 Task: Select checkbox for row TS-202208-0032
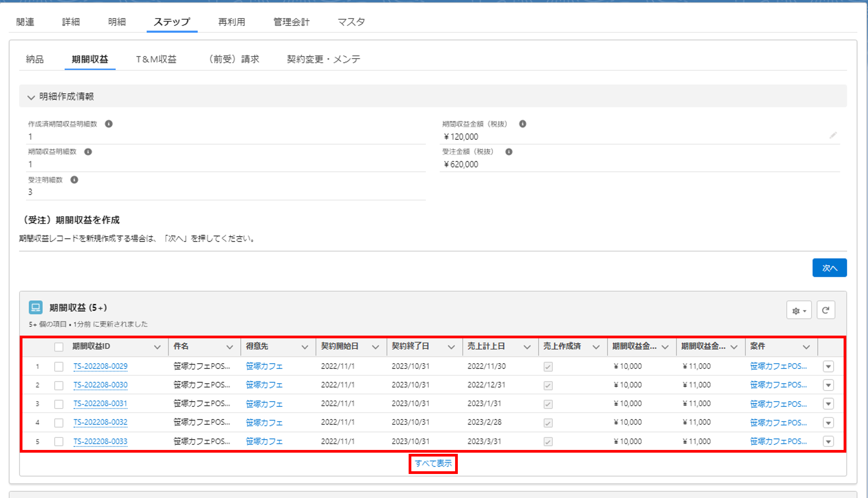59,422
